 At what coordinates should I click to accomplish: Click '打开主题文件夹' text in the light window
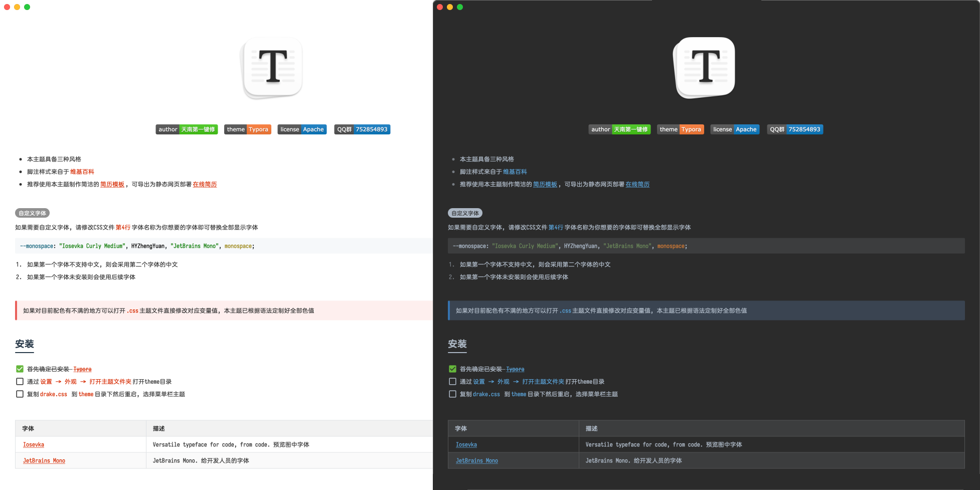pyautogui.click(x=110, y=382)
